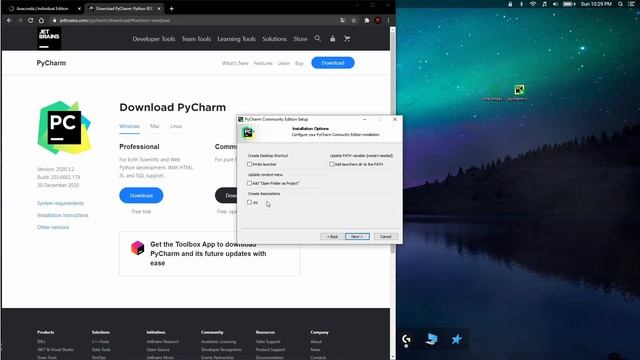
Task: Open the Developer Tools menu
Action: [x=154, y=39]
